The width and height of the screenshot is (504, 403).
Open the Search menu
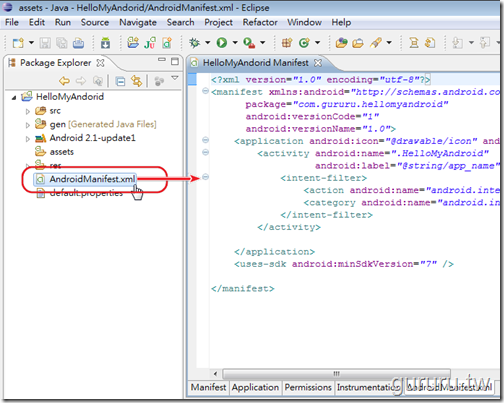180,22
